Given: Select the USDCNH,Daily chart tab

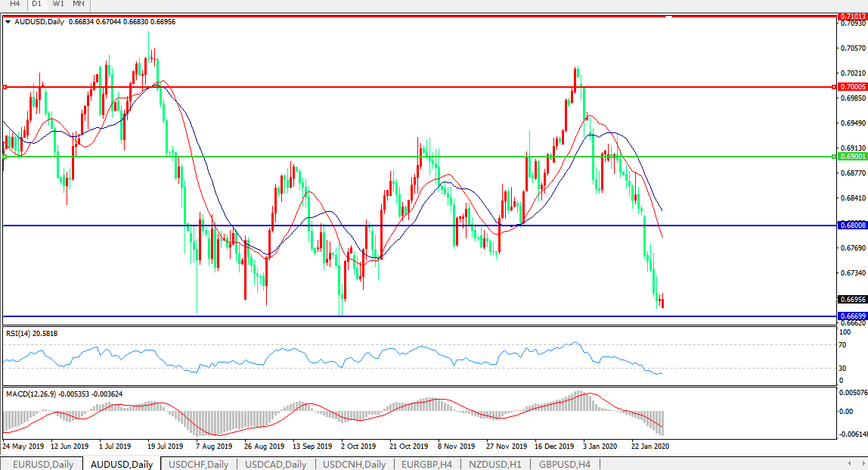Looking at the screenshot, I should point(355,464).
